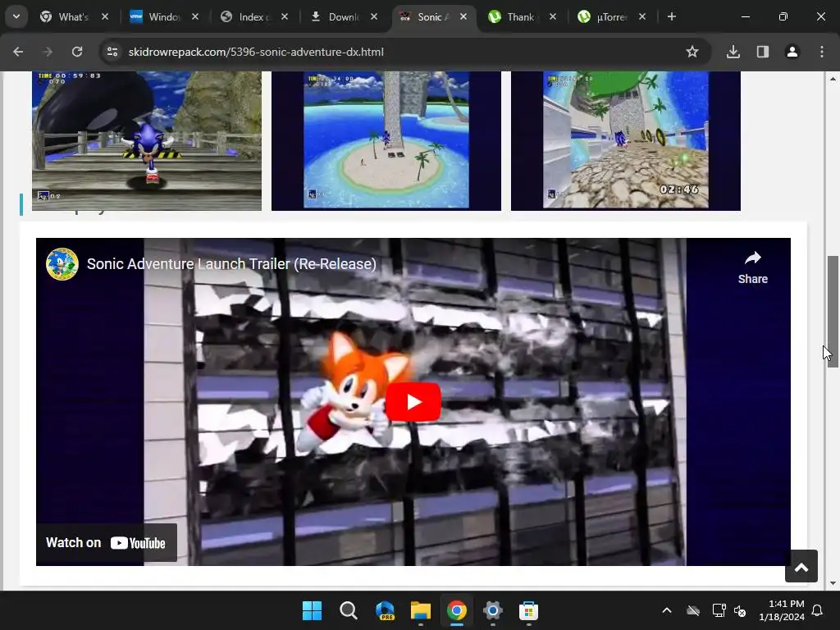Click the address bar URL
Screen dimensions: 840x630
(x=256, y=52)
